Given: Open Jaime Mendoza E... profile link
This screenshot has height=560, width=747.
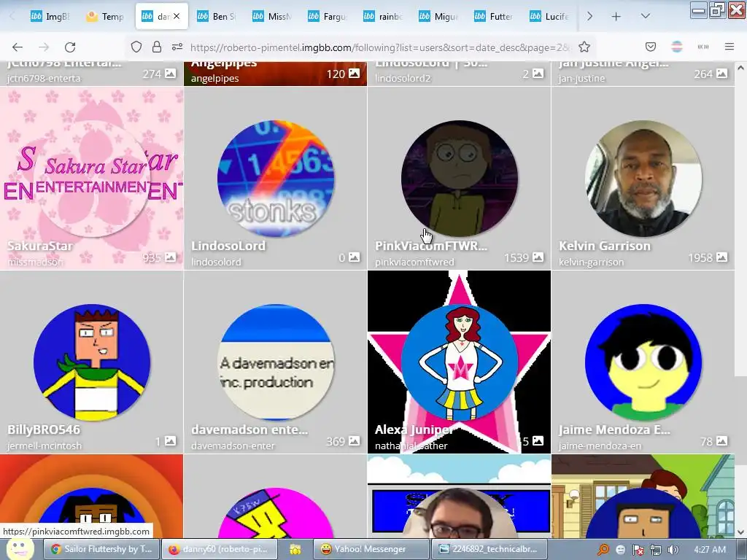Looking at the screenshot, I should pyautogui.click(x=614, y=430).
